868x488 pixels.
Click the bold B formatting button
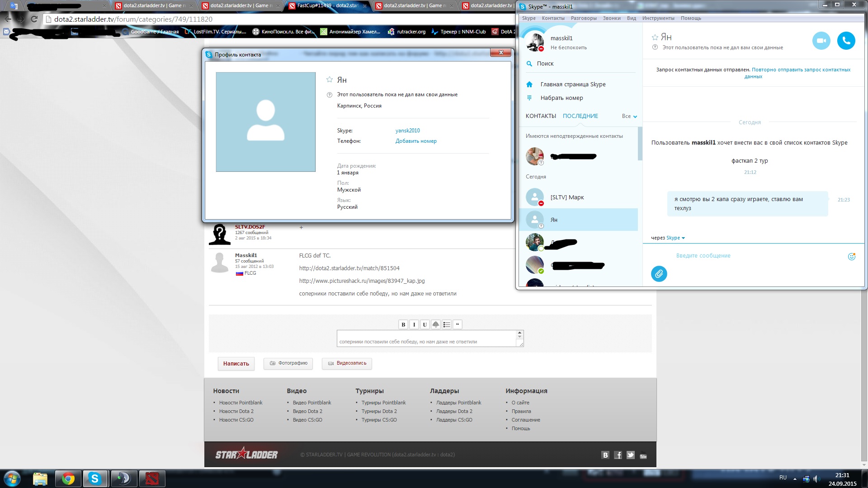pos(403,324)
